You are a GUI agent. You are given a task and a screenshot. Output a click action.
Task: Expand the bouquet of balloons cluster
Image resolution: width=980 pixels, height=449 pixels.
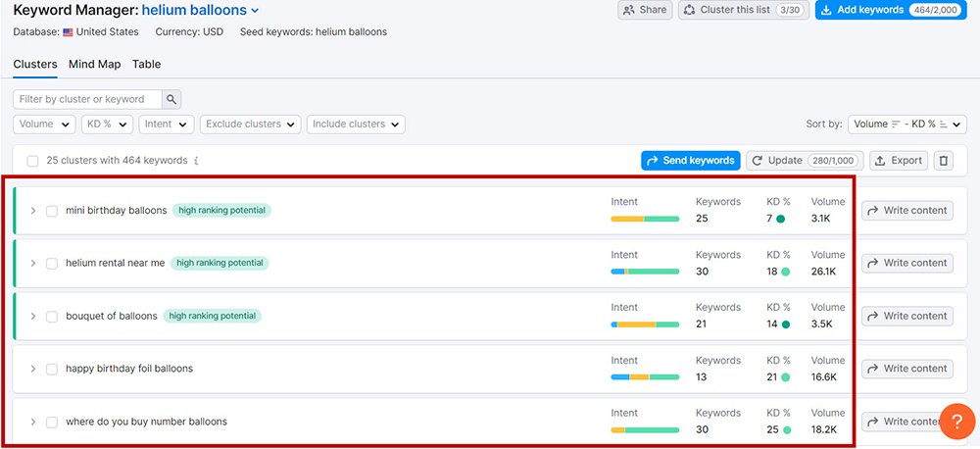(33, 317)
